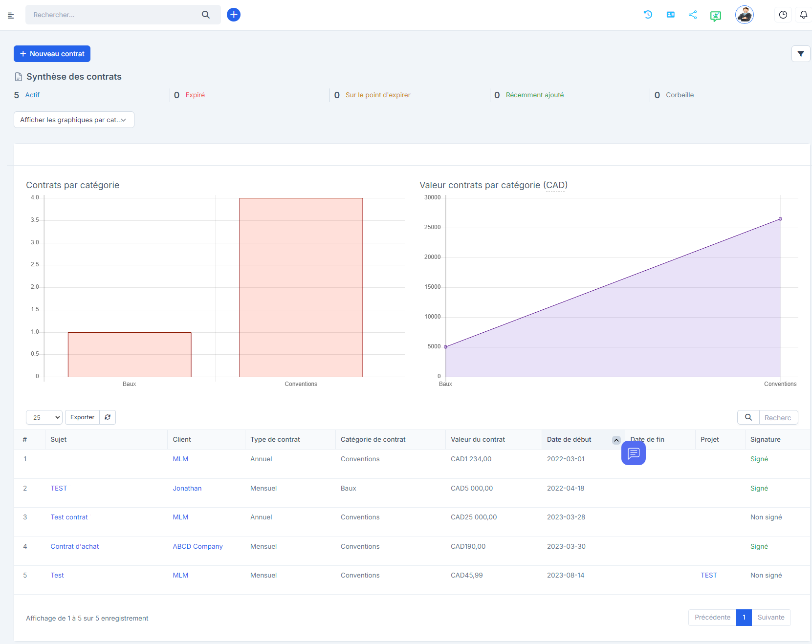The height and width of the screenshot is (644, 812).
Task: Click the Baux bar in category chart
Action: click(130, 355)
